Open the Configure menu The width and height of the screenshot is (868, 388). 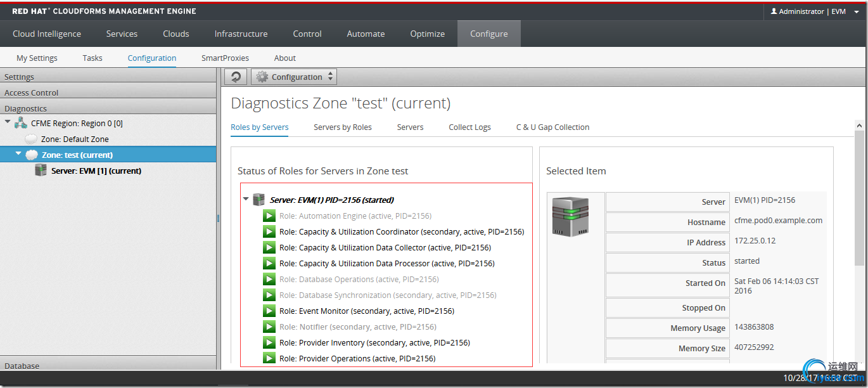point(489,34)
